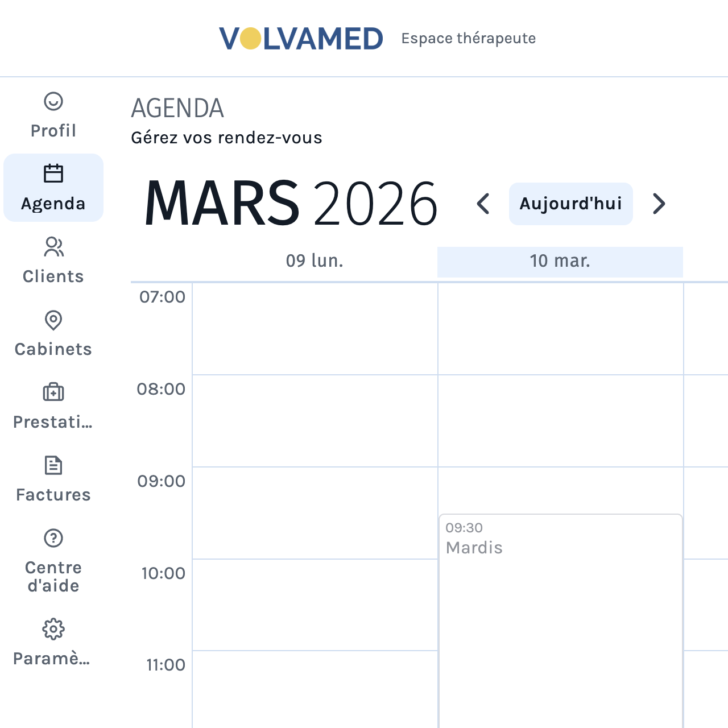Click the Profil smiley face icon
Viewport: 728px width, 728px height.
point(53,101)
